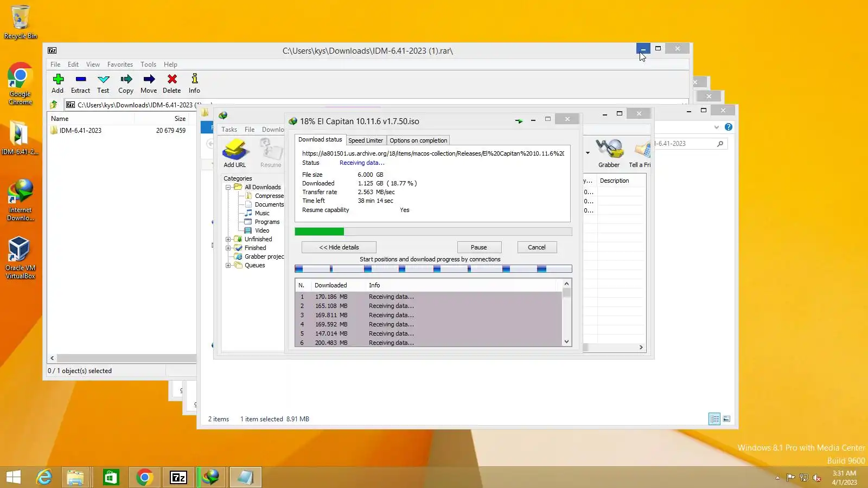Click the IDM Grabber toolbar icon
The width and height of the screenshot is (868, 488).
[609, 149]
